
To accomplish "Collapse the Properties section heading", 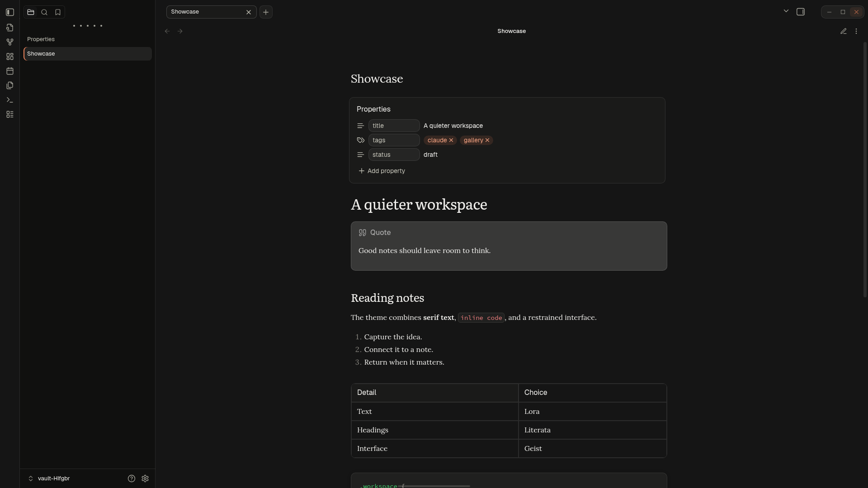I will click(373, 109).
